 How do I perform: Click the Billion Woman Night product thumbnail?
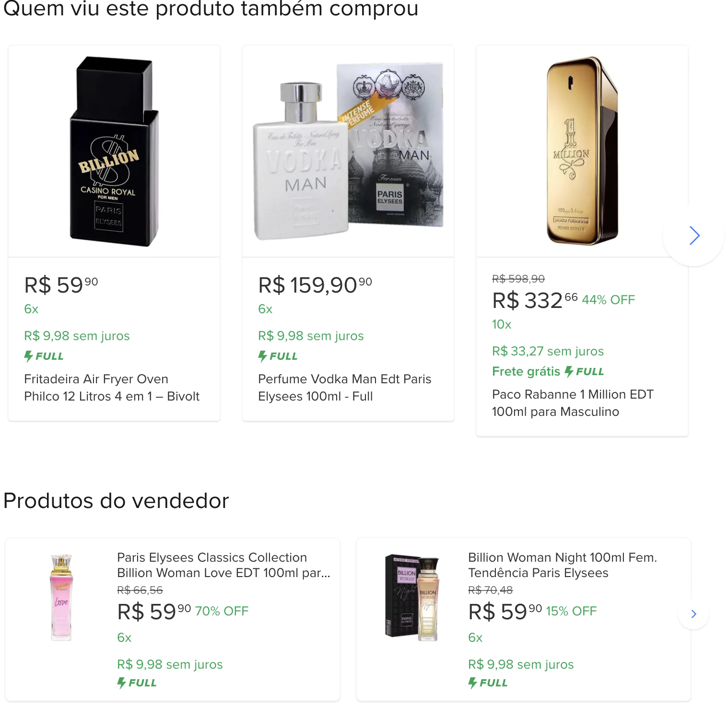[412, 597]
